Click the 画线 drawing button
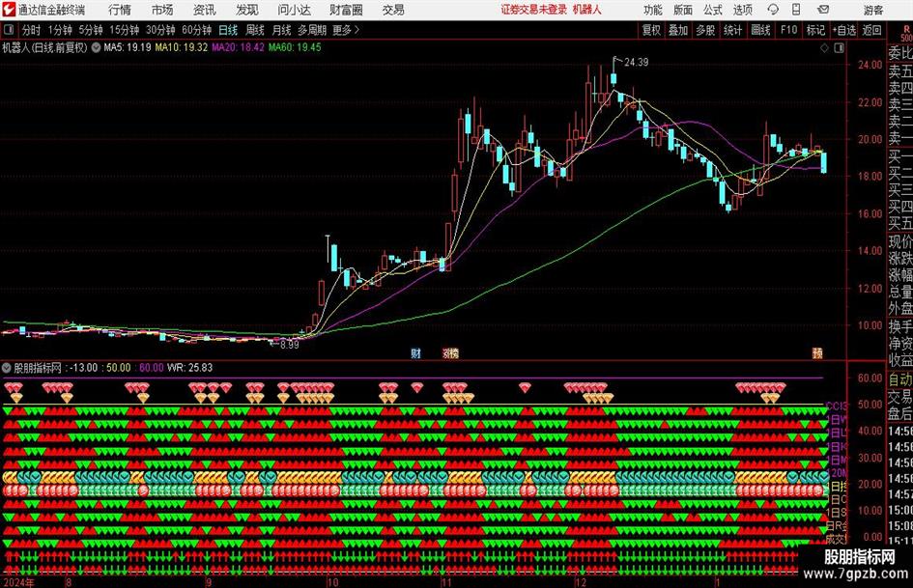Image resolution: width=913 pixels, height=588 pixels. click(x=760, y=30)
